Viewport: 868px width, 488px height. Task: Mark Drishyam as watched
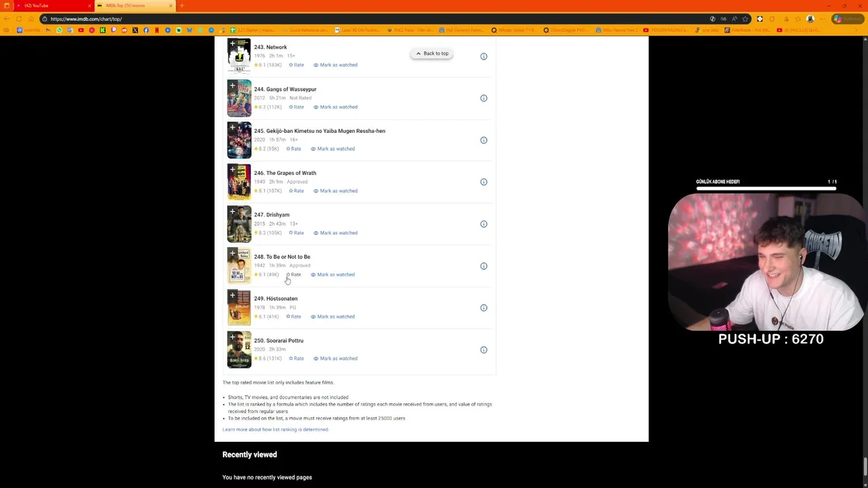point(335,232)
